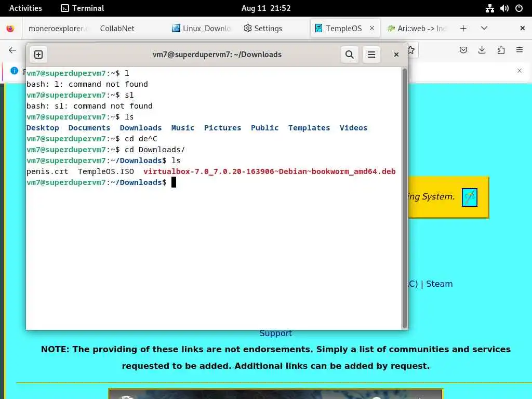Click the Music directory in ls output
This screenshot has height=399, width=532.
pyautogui.click(x=182, y=128)
